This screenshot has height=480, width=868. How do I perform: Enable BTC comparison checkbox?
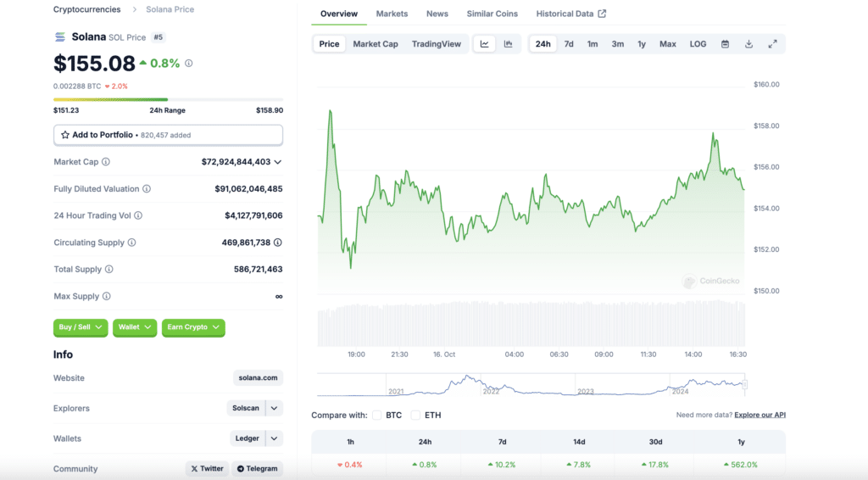[x=377, y=415]
